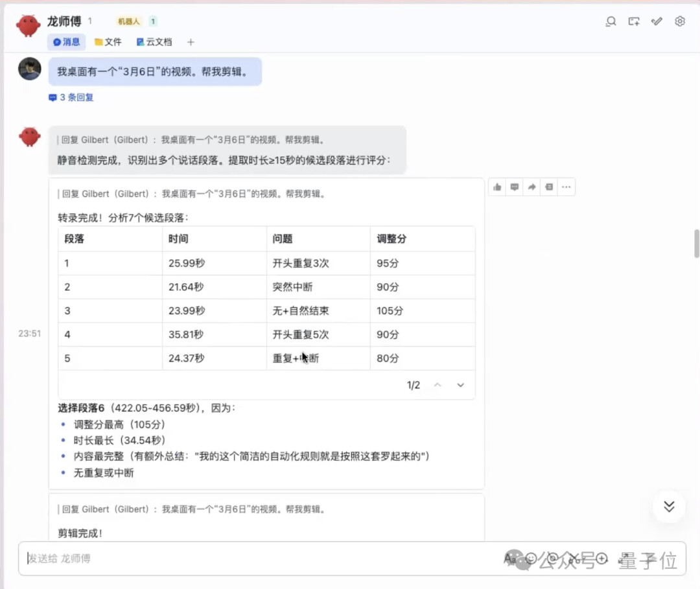The height and width of the screenshot is (589, 700).
Task: Switch to the 文件 tab
Action: point(108,42)
